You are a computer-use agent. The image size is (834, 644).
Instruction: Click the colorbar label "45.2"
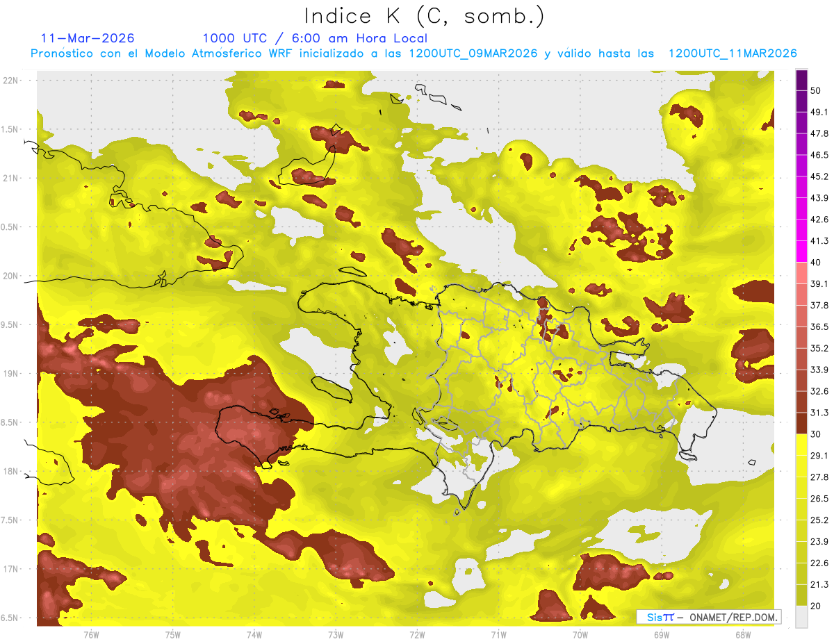pyautogui.click(x=819, y=176)
